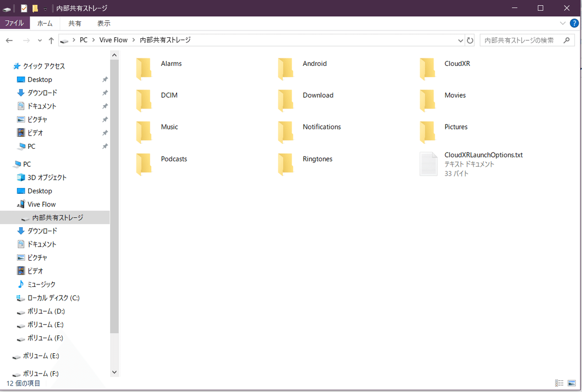
Task: Open the Alarms folder icon
Action: point(144,68)
